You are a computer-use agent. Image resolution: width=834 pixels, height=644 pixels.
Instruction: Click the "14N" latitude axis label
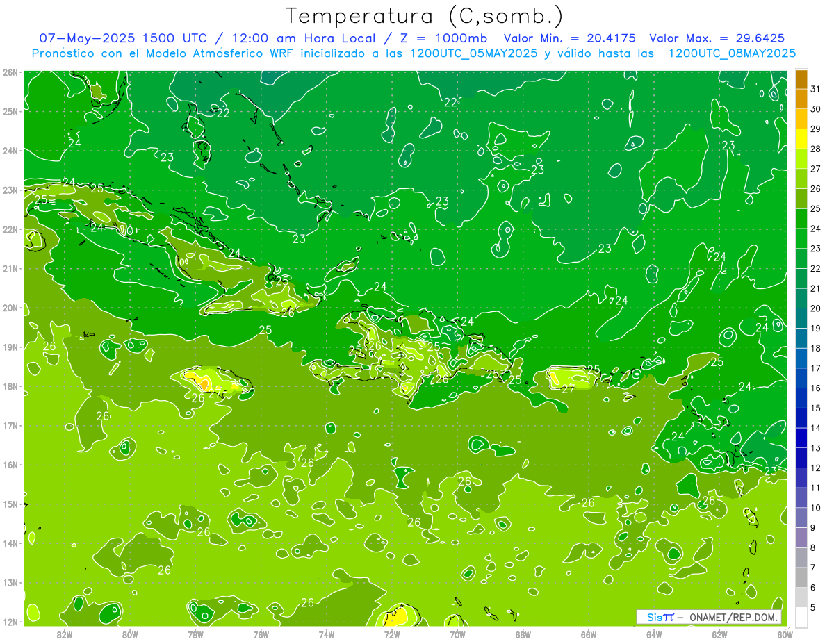(10, 543)
